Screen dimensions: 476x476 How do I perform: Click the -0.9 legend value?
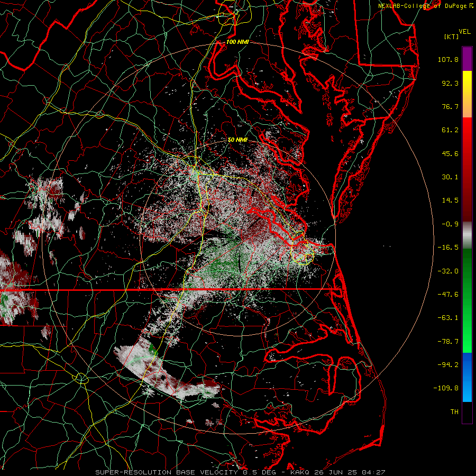pos(450,224)
